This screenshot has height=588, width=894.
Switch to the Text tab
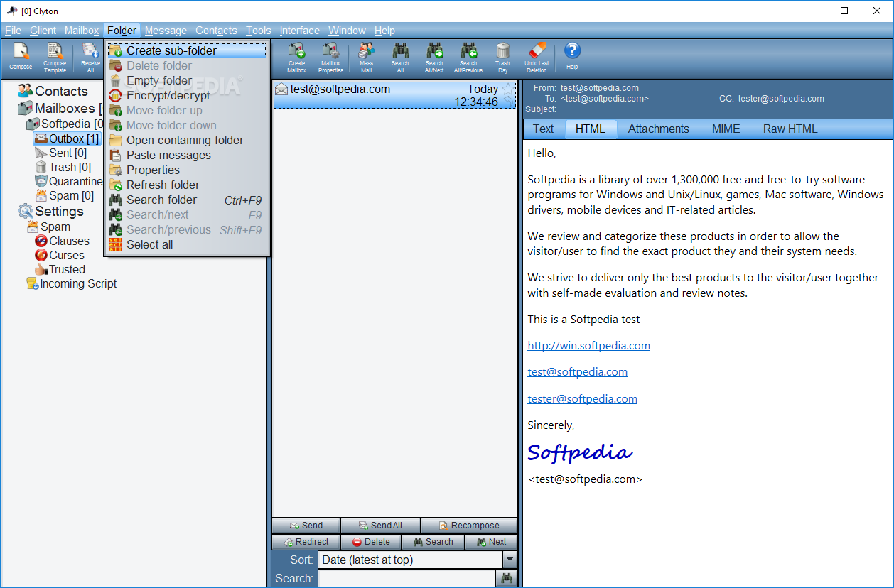pos(543,129)
